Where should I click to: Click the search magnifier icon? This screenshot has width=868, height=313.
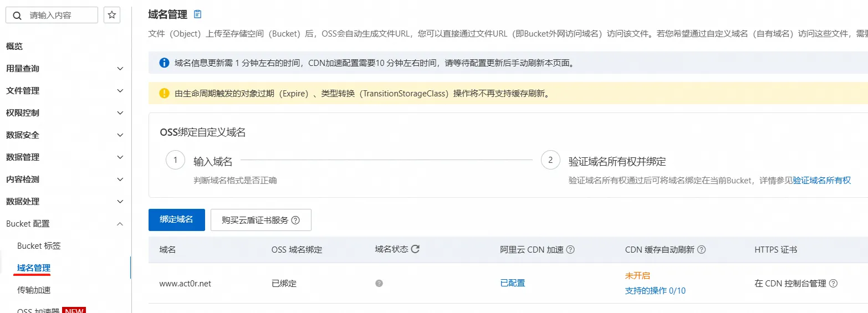coord(17,16)
